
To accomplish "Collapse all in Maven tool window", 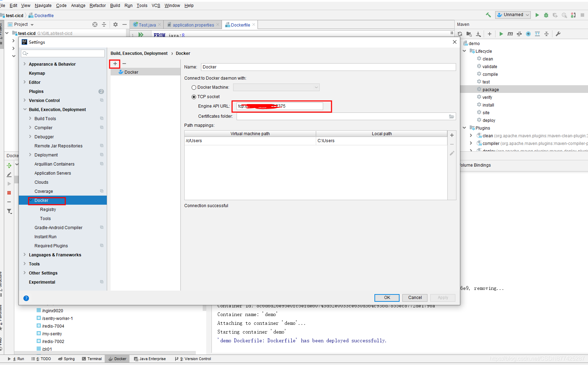I will tap(546, 34).
